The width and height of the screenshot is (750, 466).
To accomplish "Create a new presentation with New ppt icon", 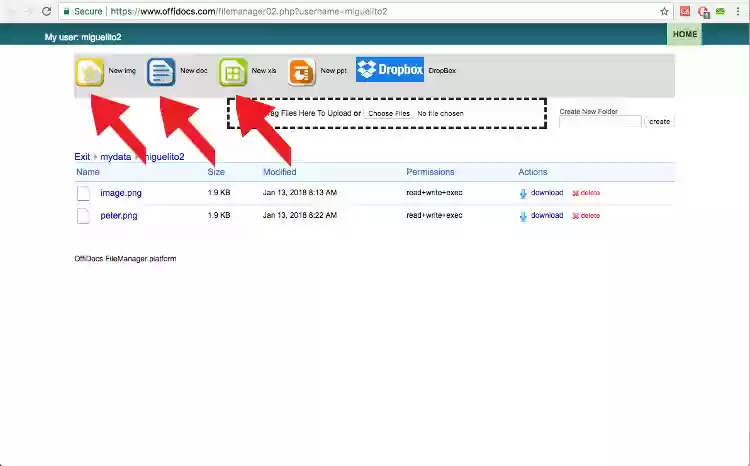I will click(302, 72).
